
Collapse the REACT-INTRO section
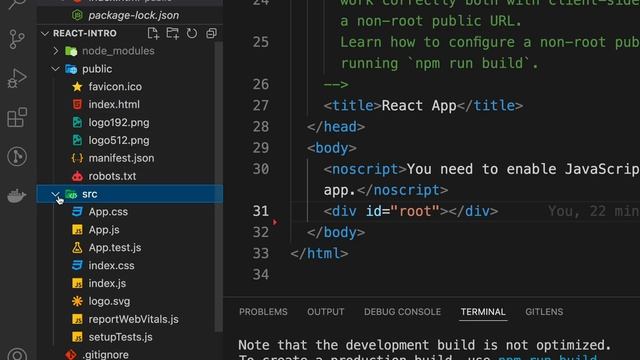45,33
